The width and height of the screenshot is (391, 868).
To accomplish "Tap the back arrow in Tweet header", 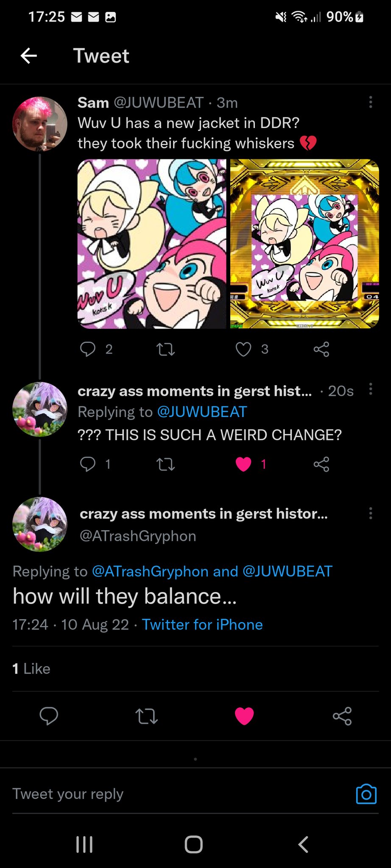I will (x=29, y=56).
